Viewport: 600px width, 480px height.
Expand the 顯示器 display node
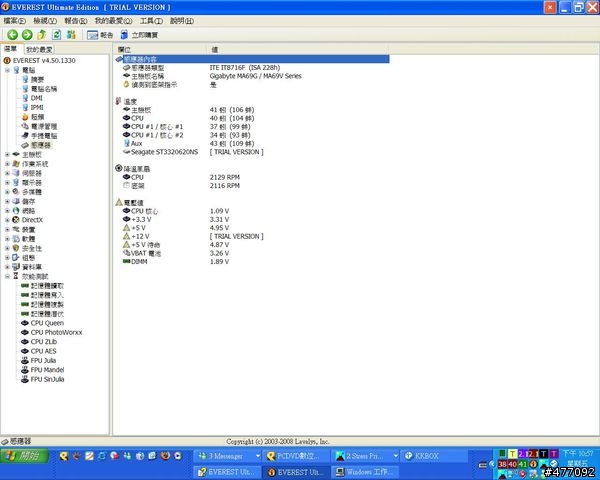pyautogui.click(x=7, y=183)
